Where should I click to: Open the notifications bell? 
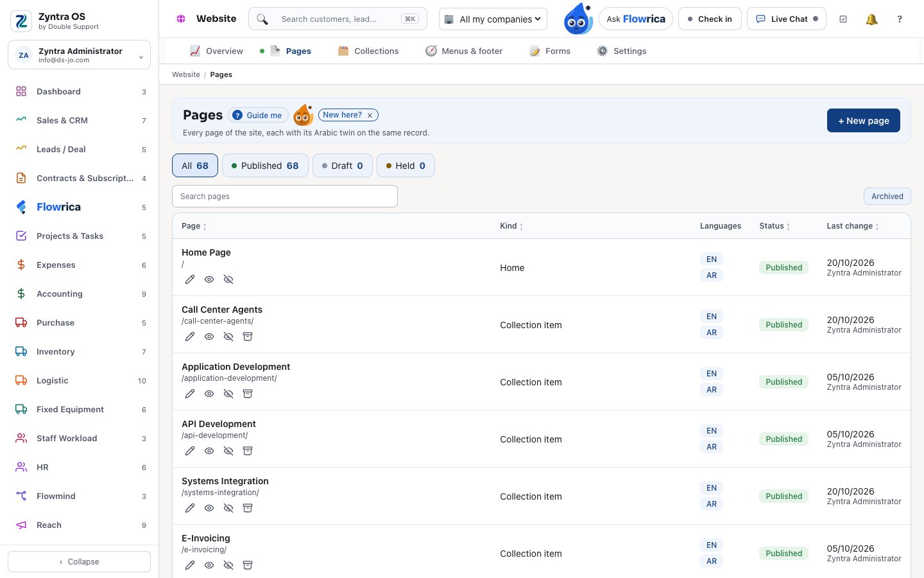[871, 19]
